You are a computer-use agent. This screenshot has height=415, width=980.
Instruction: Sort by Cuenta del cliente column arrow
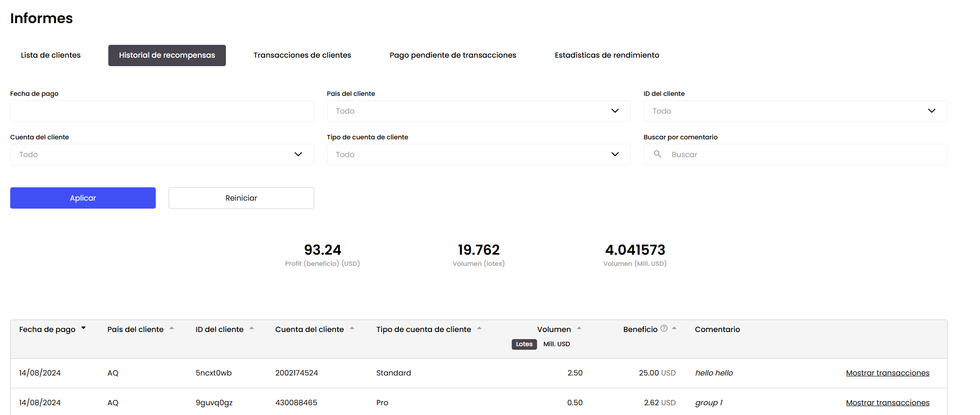352,328
